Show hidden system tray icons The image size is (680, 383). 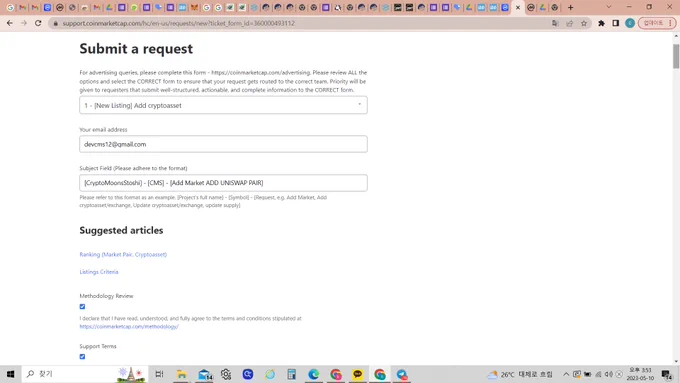point(566,374)
